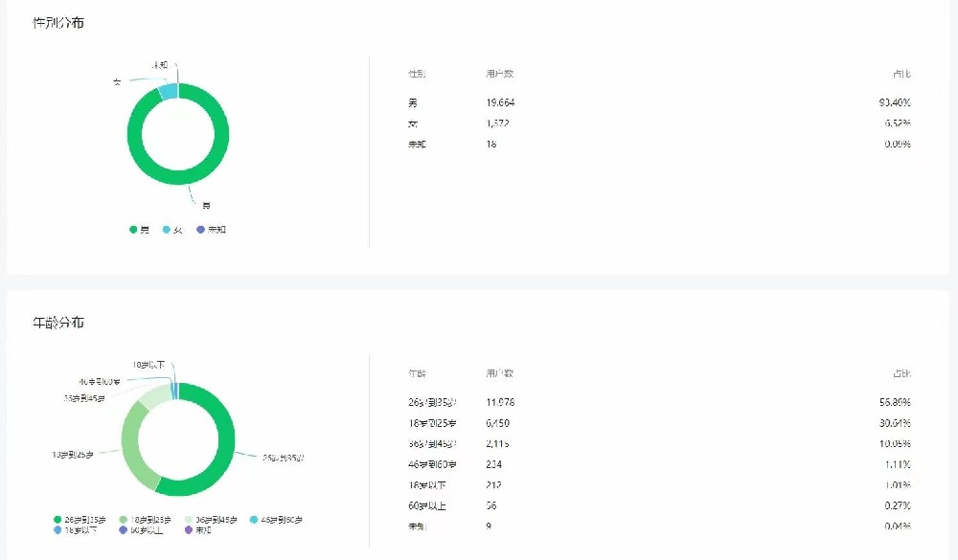
Task: Toggle the 未知 legend item under gender donut
Action: pos(212,230)
